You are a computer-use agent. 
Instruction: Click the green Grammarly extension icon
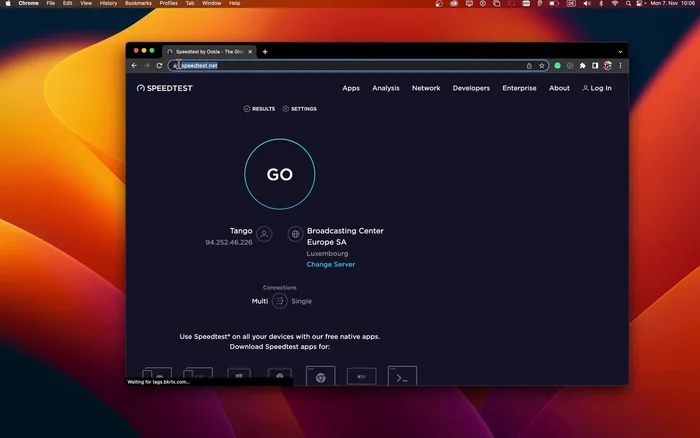(x=558, y=66)
